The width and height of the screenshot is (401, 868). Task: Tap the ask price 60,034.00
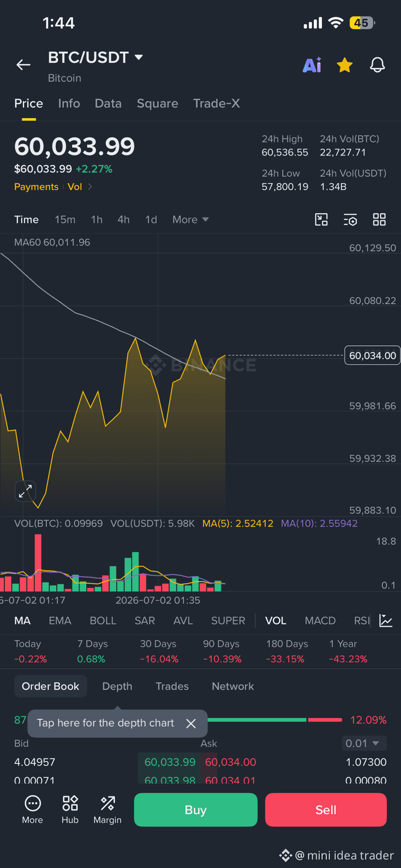pyautogui.click(x=231, y=762)
